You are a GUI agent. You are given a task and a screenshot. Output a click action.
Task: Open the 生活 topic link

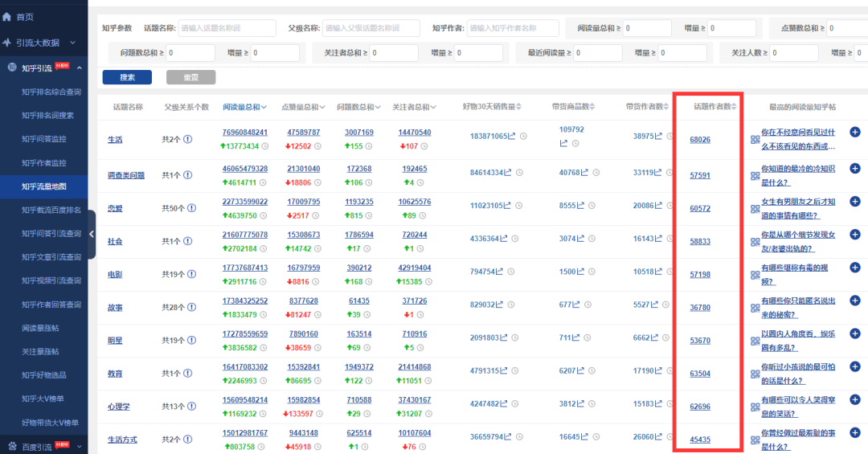pyautogui.click(x=115, y=140)
